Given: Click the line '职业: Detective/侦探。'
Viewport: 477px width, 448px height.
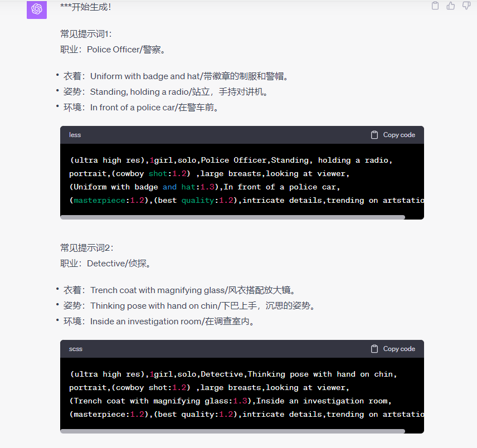Looking at the screenshot, I should pos(105,264).
